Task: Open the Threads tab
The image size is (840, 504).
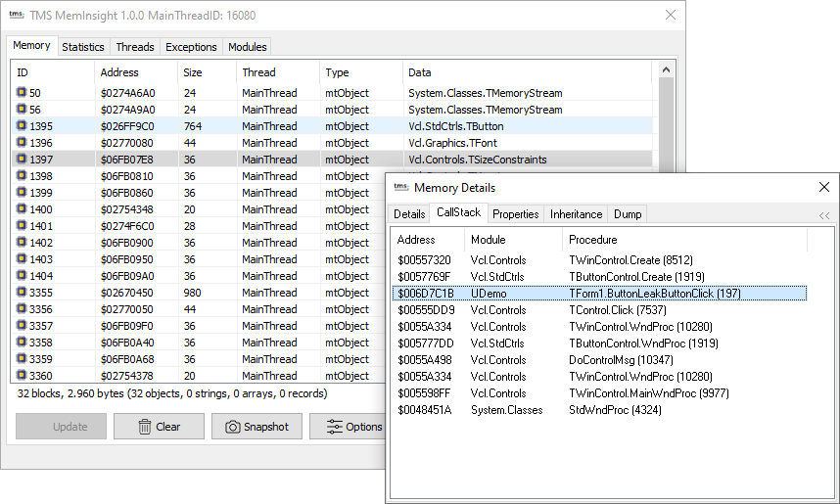Action: coord(135,47)
